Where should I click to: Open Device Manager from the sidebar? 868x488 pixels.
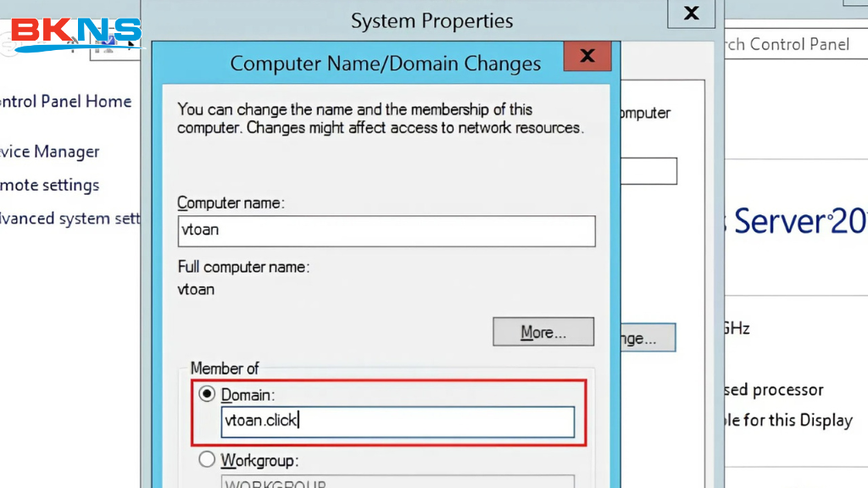[50, 152]
